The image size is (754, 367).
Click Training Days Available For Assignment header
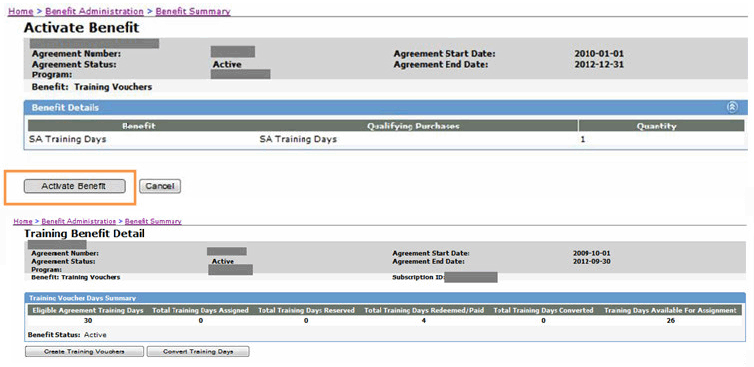[670, 311]
